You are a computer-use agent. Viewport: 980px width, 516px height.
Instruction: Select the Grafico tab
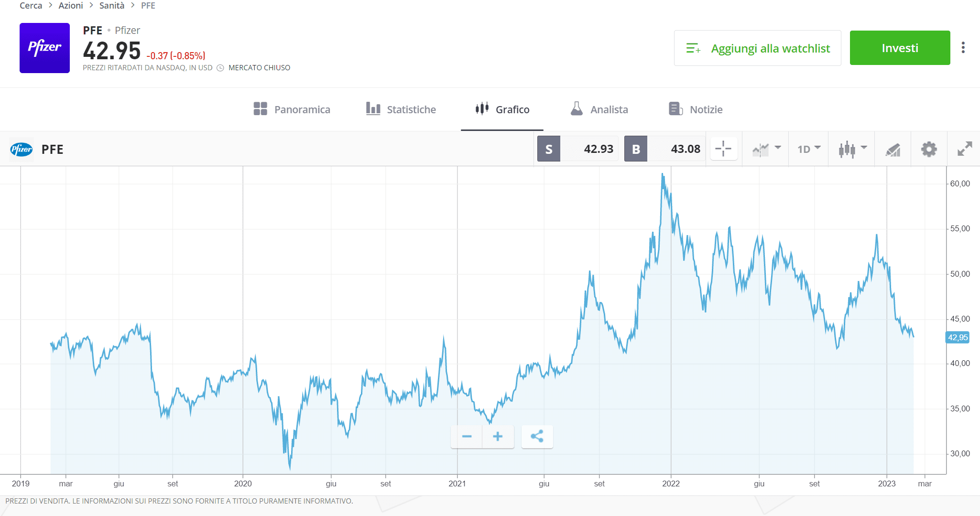pyautogui.click(x=502, y=109)
